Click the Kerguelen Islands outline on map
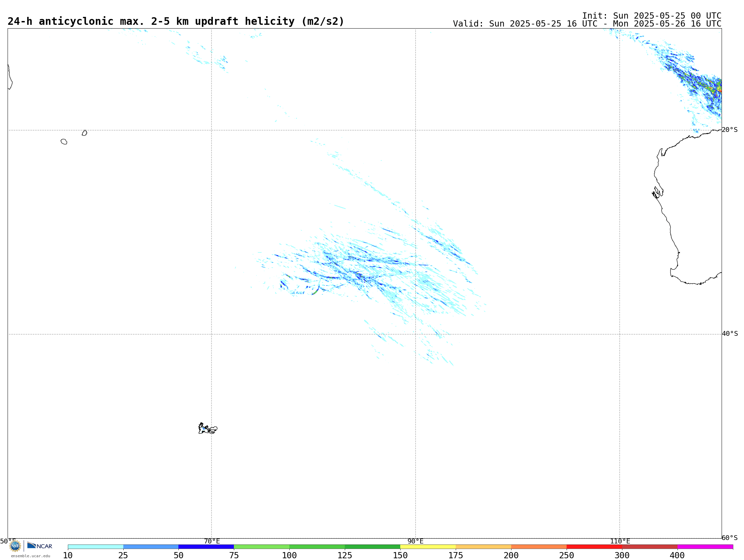 (208, 428)
